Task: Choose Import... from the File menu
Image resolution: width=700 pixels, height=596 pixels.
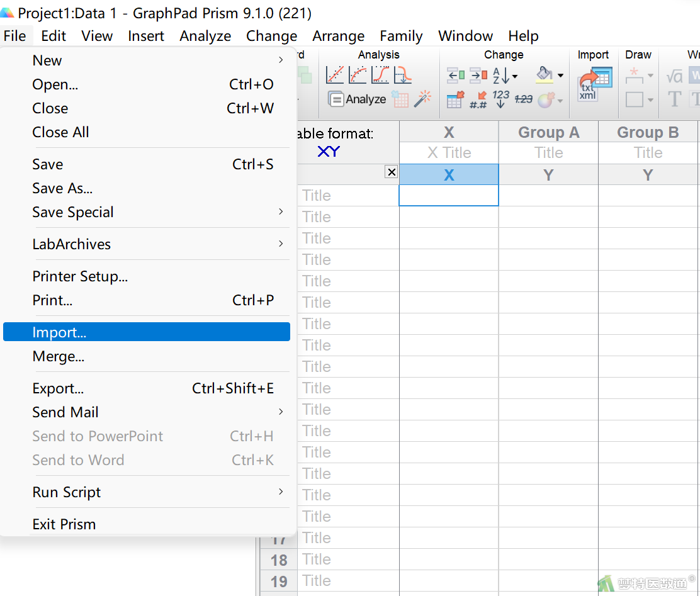Action: click(x=147, y=332)
